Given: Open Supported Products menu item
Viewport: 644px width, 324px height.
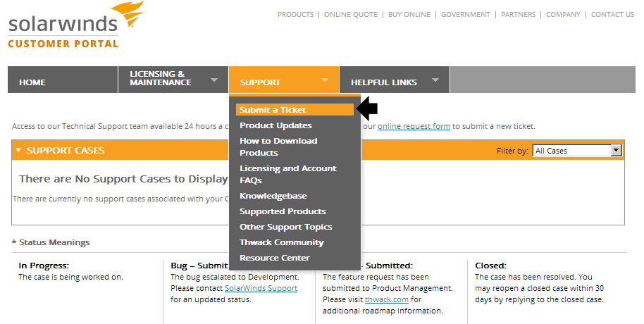Looking at the screenshot, I should [283, 211].
